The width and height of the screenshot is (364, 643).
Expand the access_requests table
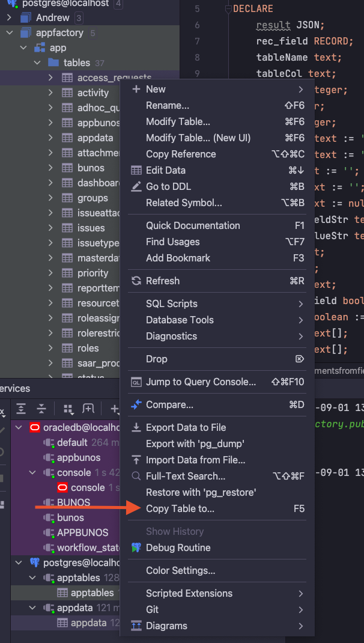[x=50, y=78]
